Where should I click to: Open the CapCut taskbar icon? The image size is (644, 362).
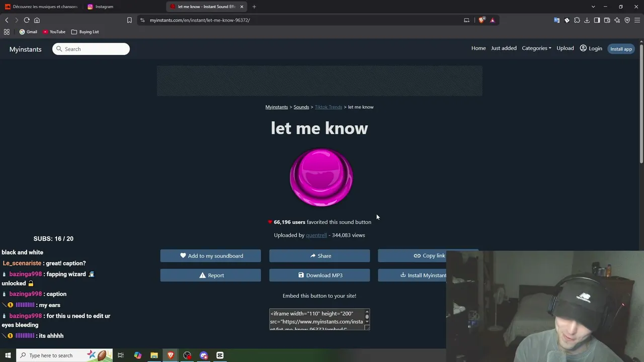[220, 355]
